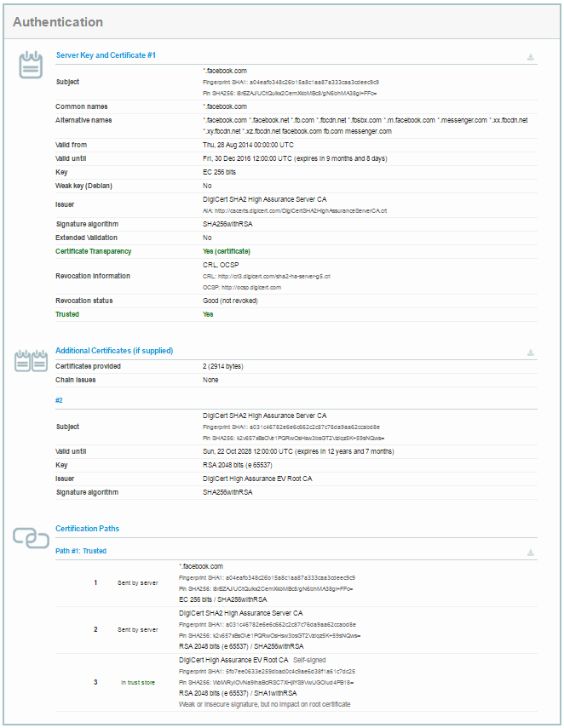Click the double-certificate icon beside Additional Certificates
The image size is (564, 728).
click(31, 361)
